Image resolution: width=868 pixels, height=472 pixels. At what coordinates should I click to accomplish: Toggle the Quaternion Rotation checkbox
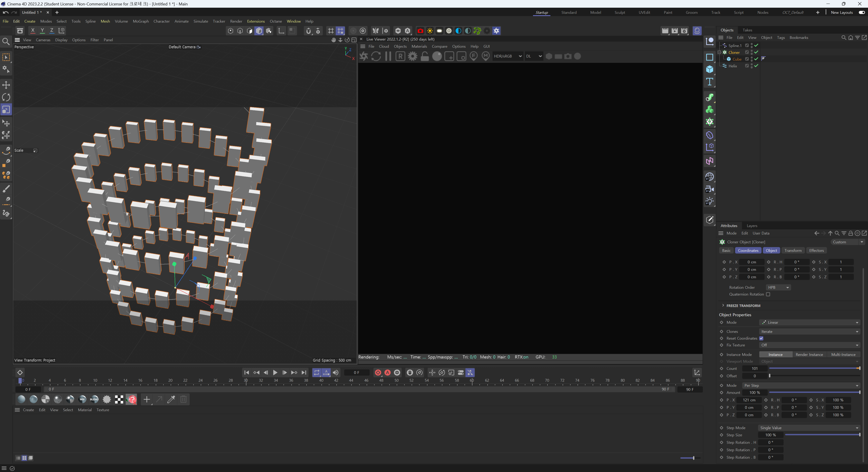pyautogui.click(x=768, y=294)
